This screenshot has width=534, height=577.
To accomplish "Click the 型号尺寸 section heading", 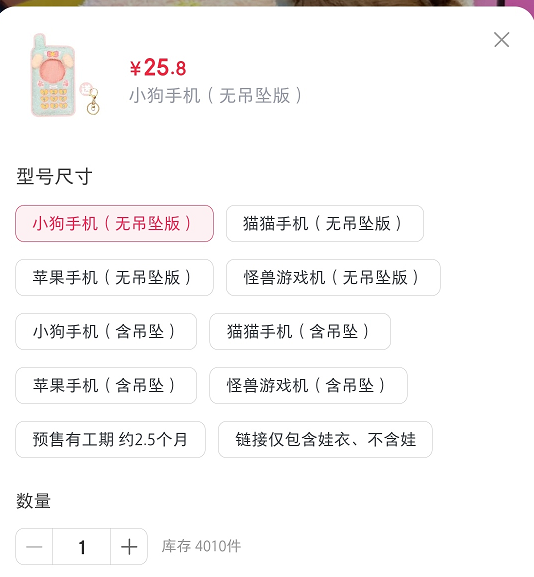I will tap(54, 176).
